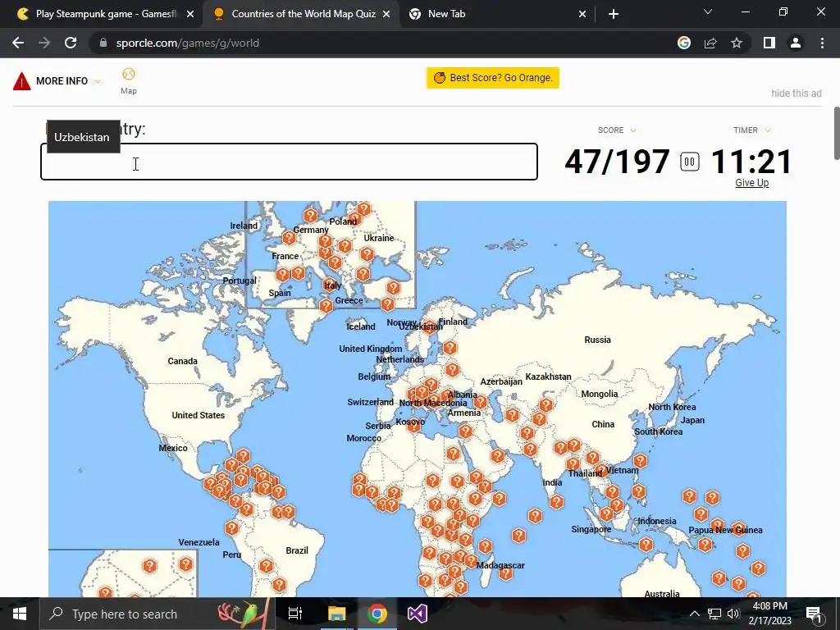Go back using the browser back arrow
The height and width of the screenshot is (630, 840).
18,43
